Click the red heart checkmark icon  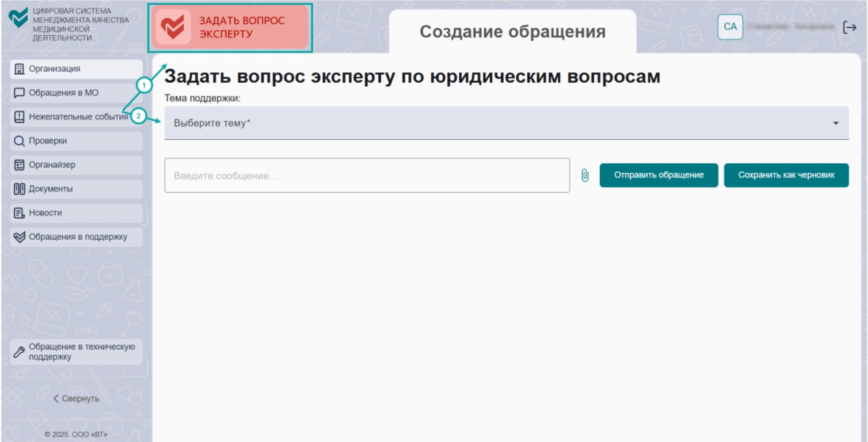point(173,27)
